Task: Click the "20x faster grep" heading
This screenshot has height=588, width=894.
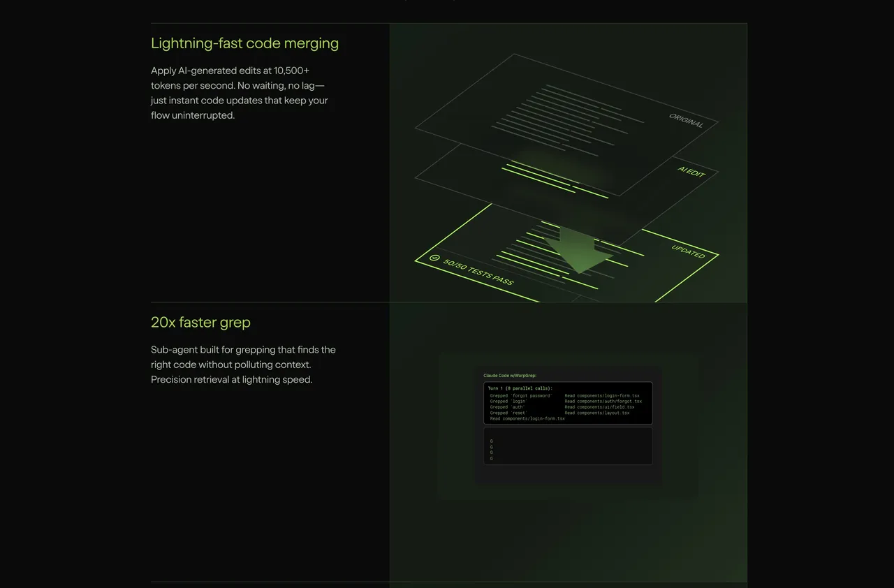Action: 200,322
